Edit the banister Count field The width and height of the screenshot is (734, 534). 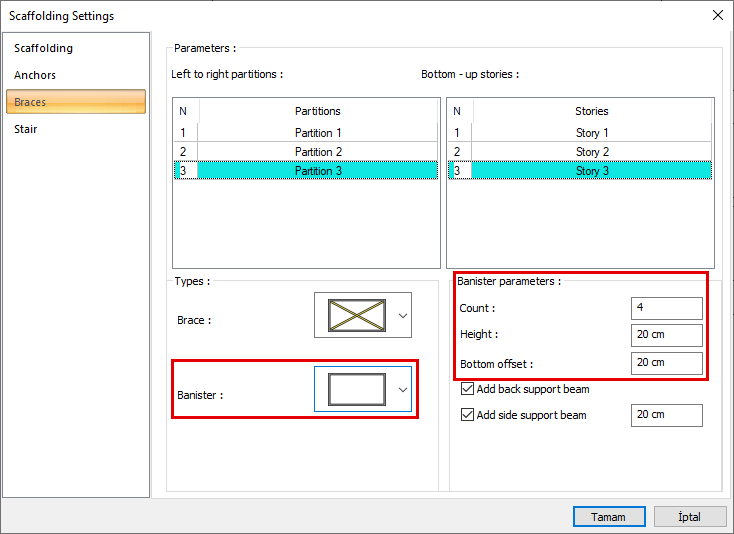pos(667,308)
